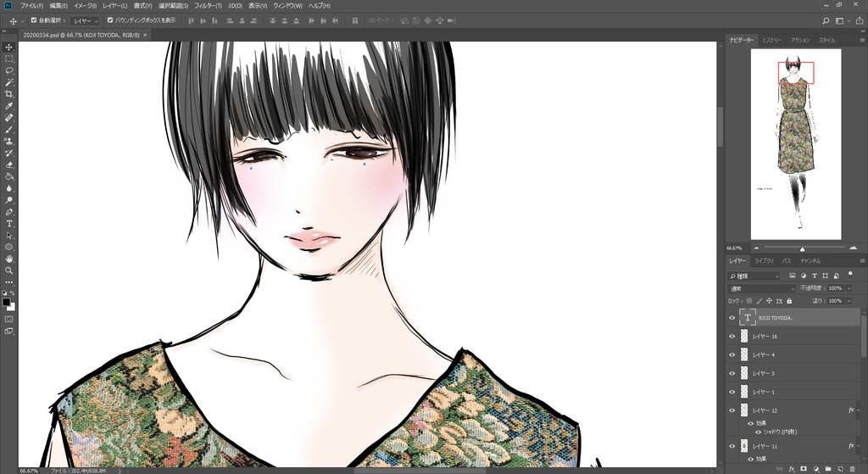This screenshot has width=868, height=474.
Task: Select the Paint Bucket tool
Action: coord(8,176)
